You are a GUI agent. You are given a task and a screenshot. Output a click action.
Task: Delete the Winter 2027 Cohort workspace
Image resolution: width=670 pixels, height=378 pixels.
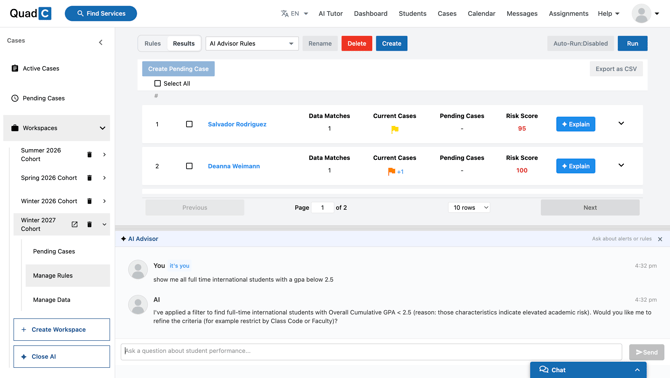tap(89, 224)
